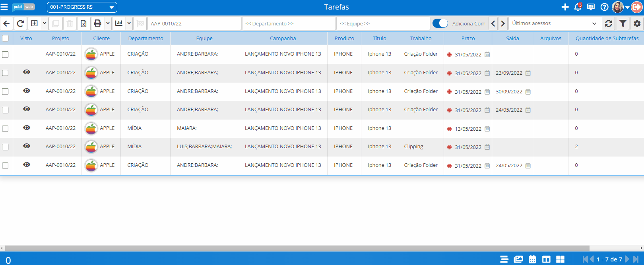Open grid settings gear icon
Screen dimensions: 644x265
(x=637, y=23)
